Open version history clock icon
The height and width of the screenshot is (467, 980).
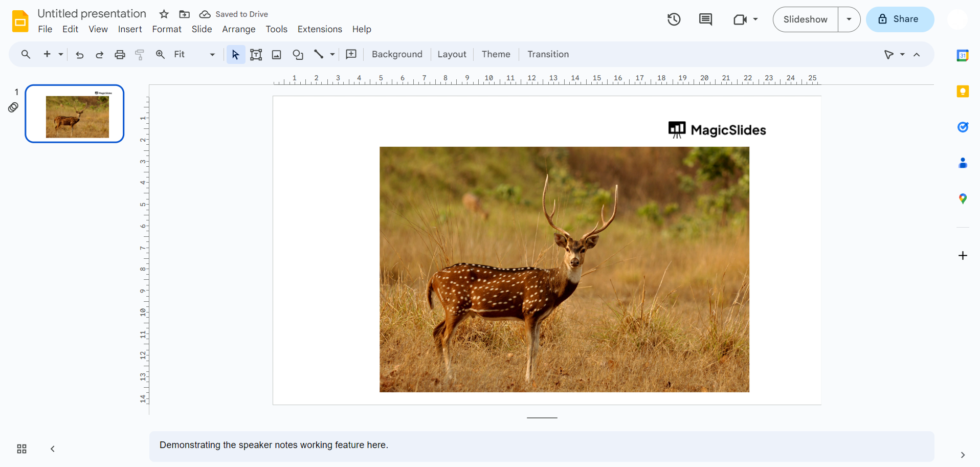pos(674,19)
